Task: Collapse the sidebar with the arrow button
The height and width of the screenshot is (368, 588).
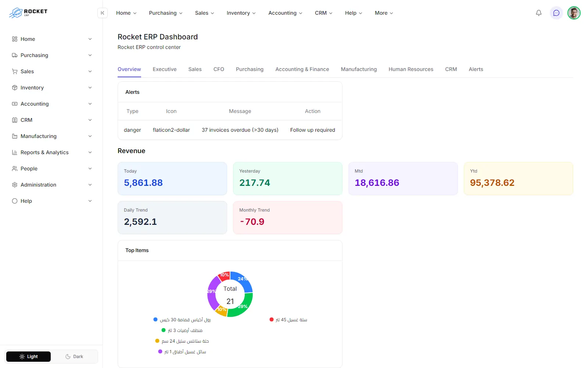Action: coord(103,13)
